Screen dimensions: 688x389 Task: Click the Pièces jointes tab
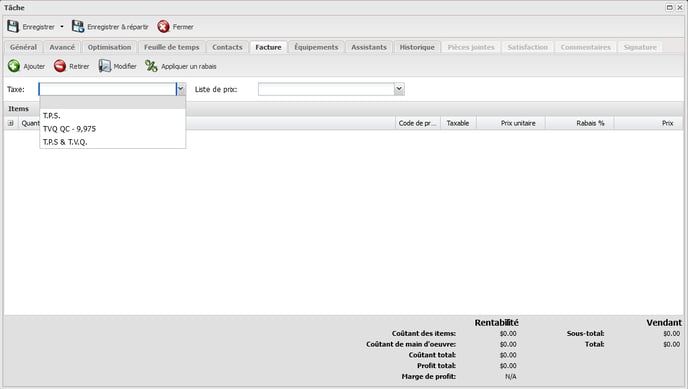471,47
